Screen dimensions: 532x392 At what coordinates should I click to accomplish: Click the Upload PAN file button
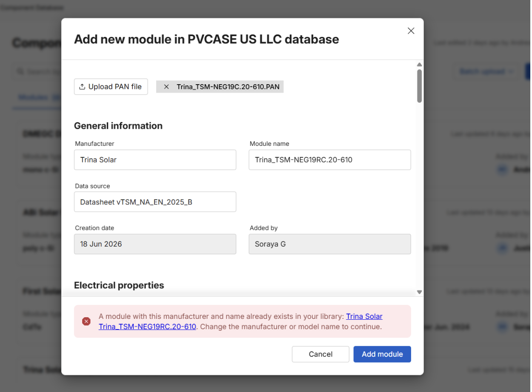coord(111,87)
